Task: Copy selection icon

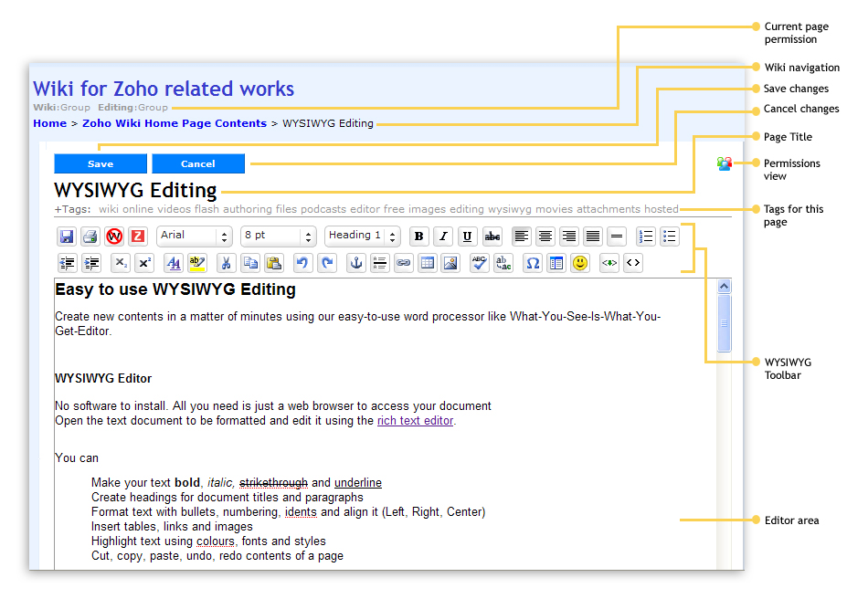Action: click(250, 263)
